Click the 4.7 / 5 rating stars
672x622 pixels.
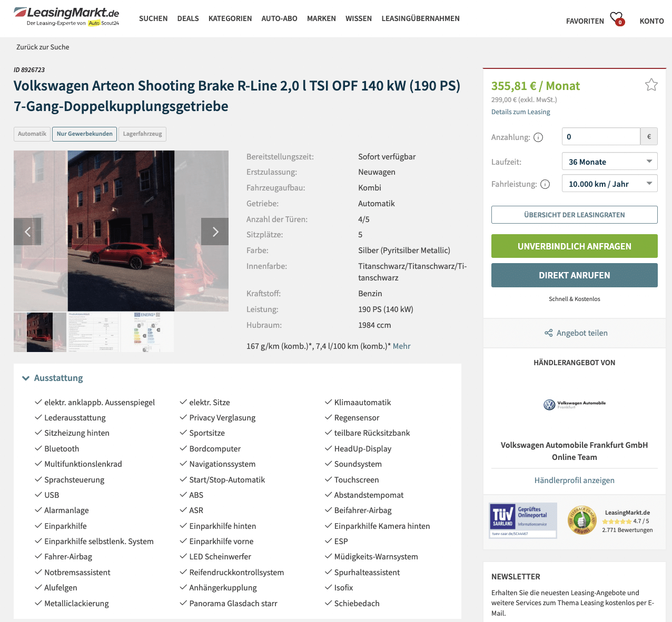tap(617, 521)
